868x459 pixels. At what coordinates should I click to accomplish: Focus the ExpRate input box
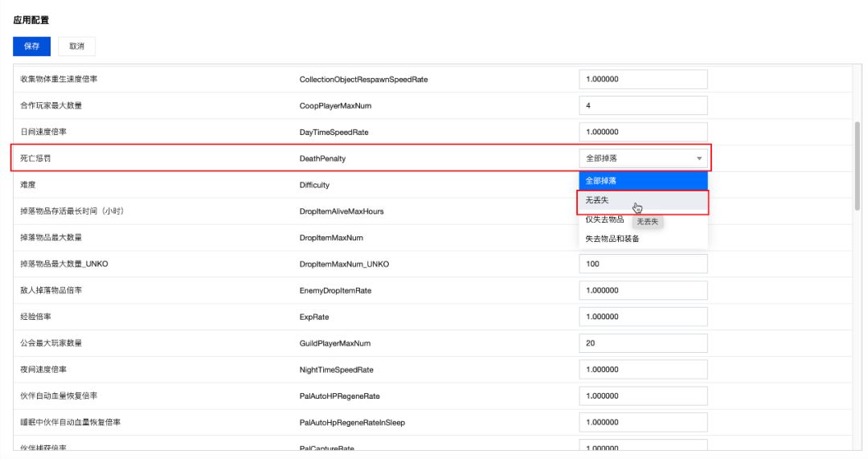tap(642, 317)
